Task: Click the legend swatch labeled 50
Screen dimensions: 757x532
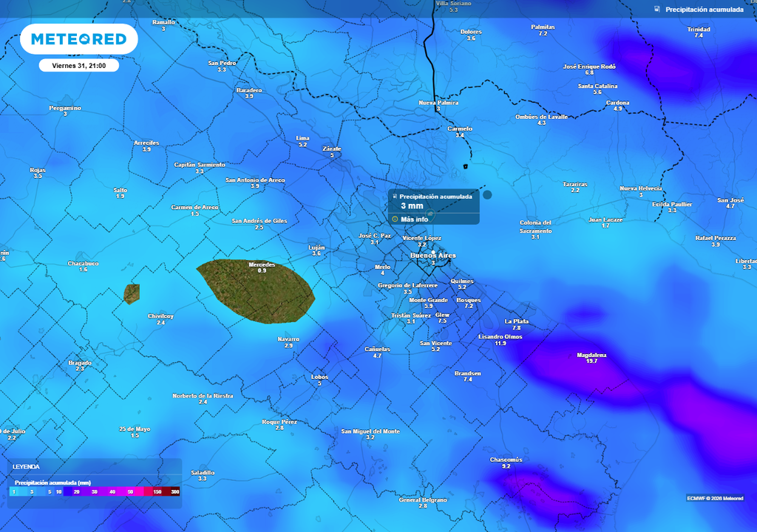Action: 130,492
